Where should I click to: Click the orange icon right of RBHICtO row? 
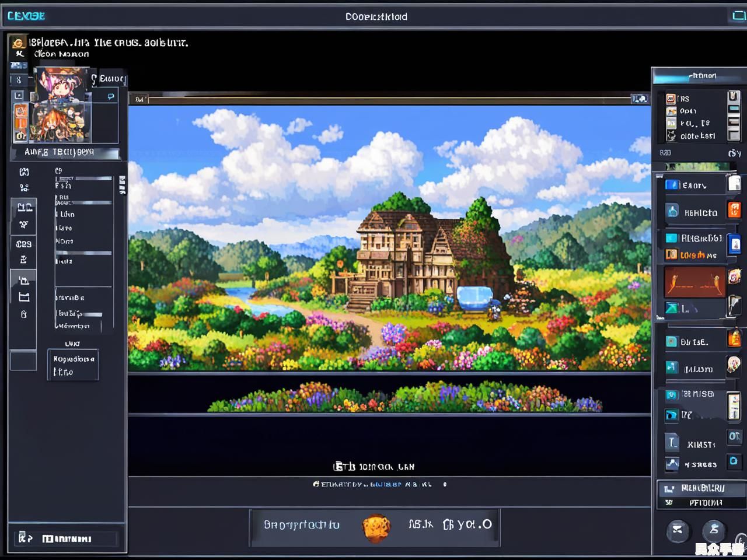click(734, 210)
